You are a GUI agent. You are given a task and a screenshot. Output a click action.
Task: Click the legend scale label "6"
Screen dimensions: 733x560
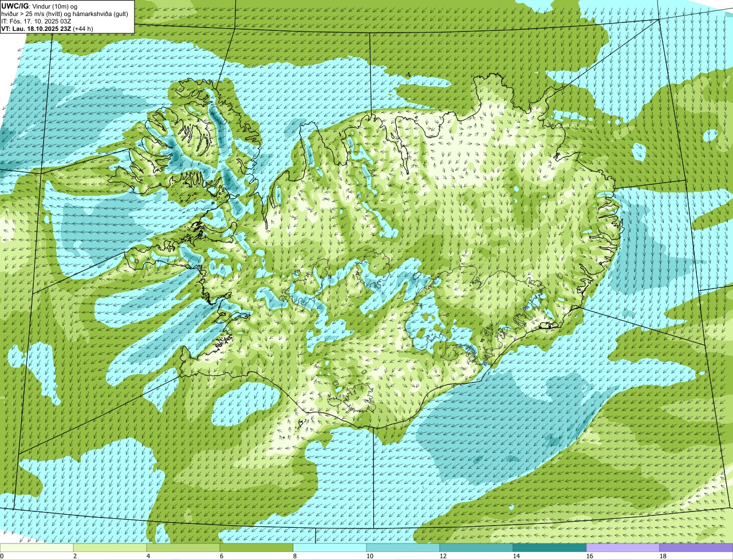[x=222, y=556]
